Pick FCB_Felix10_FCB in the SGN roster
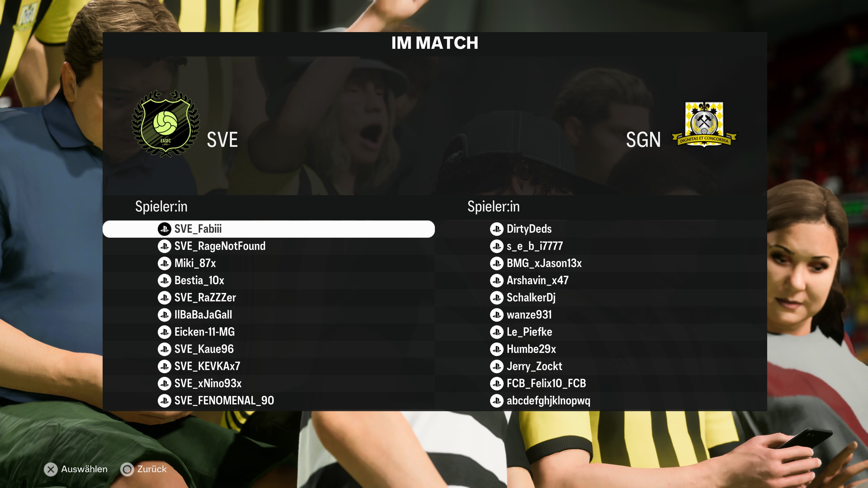 (601, 384)
